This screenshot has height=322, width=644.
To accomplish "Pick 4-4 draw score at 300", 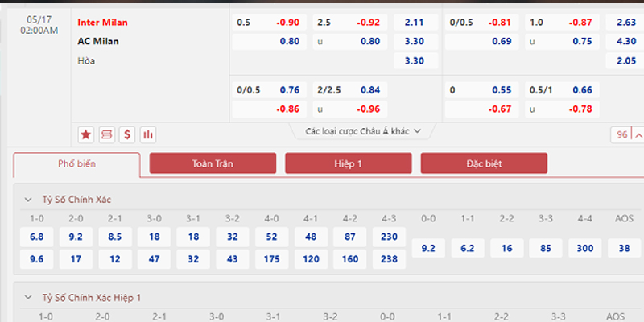I will [585, 248].
